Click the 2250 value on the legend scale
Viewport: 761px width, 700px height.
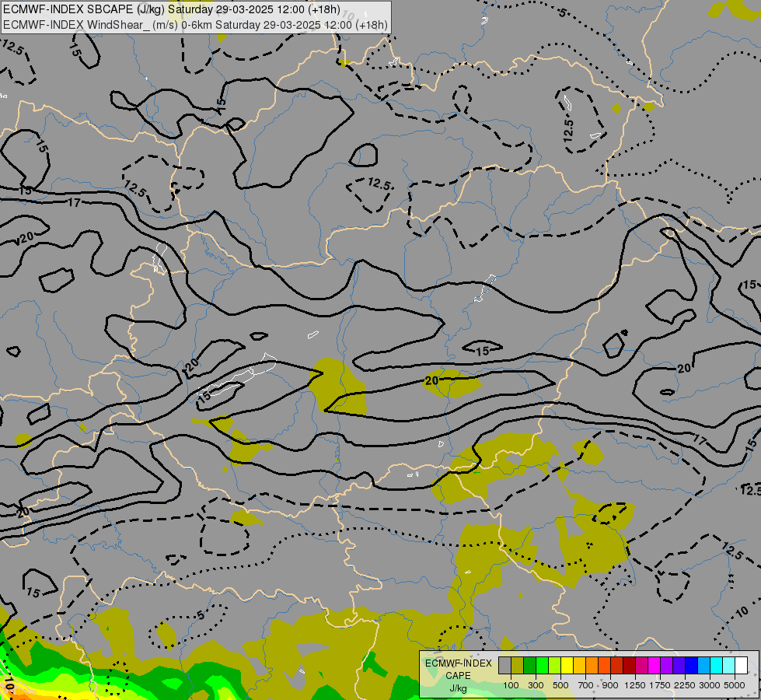tap(685, 685)
